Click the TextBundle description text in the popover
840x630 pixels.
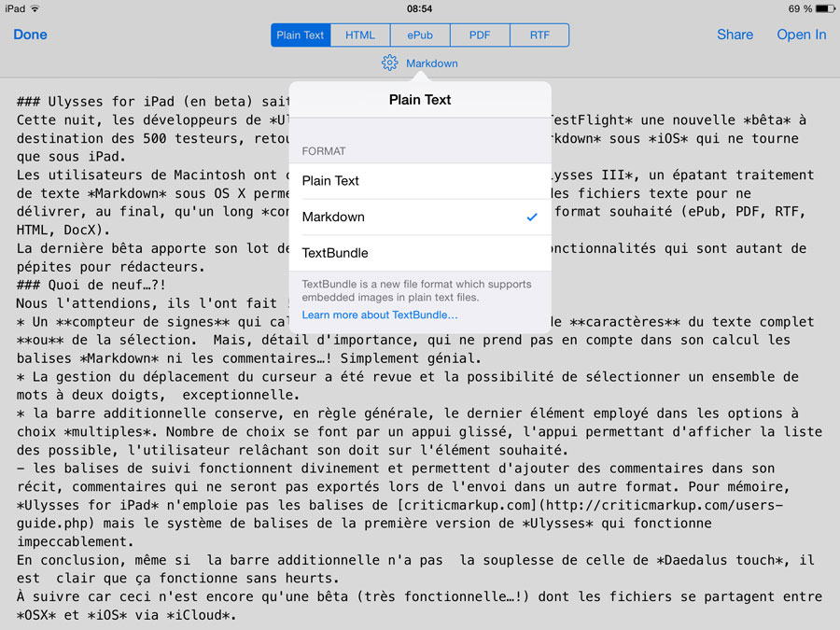[416, 290]
